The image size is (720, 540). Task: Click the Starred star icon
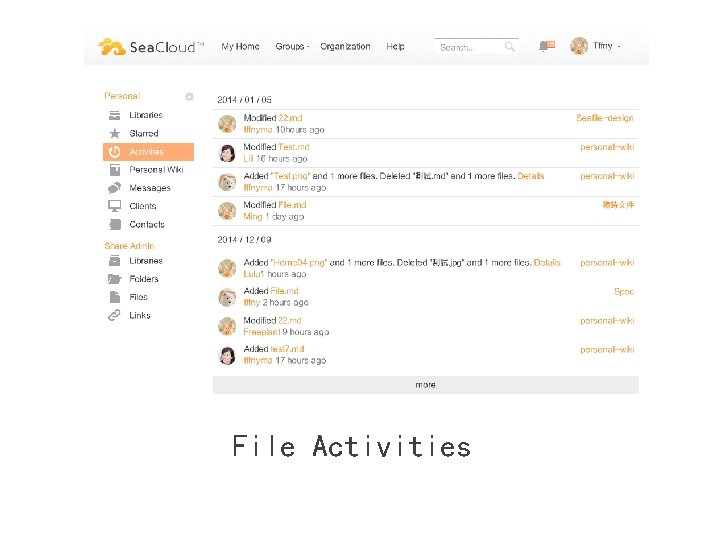pos(114,133)
